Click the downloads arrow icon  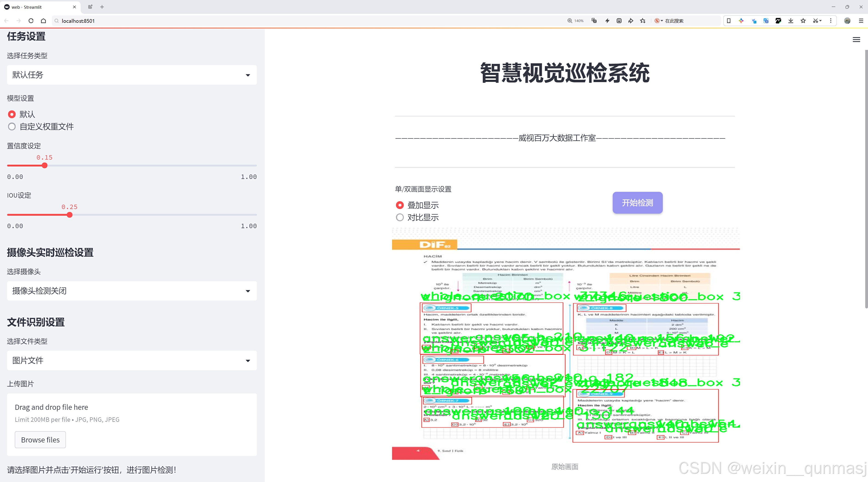(x=791, y=20)
